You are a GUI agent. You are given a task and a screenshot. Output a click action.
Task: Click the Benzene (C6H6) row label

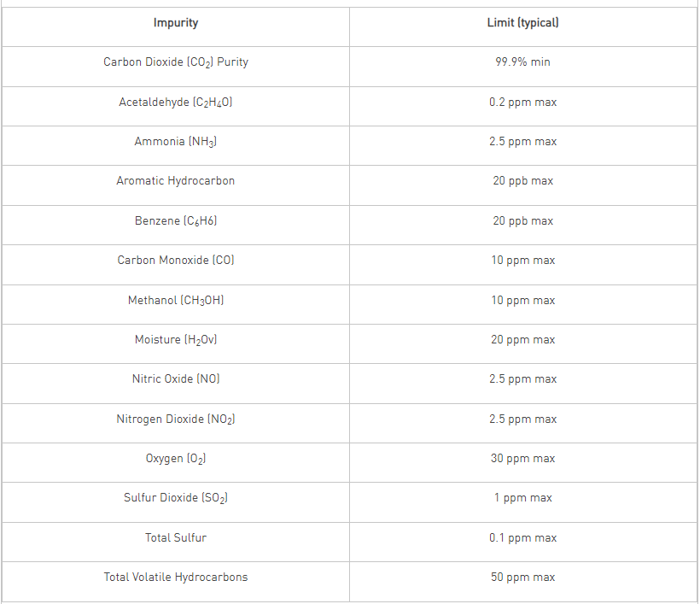pos(176,221)
